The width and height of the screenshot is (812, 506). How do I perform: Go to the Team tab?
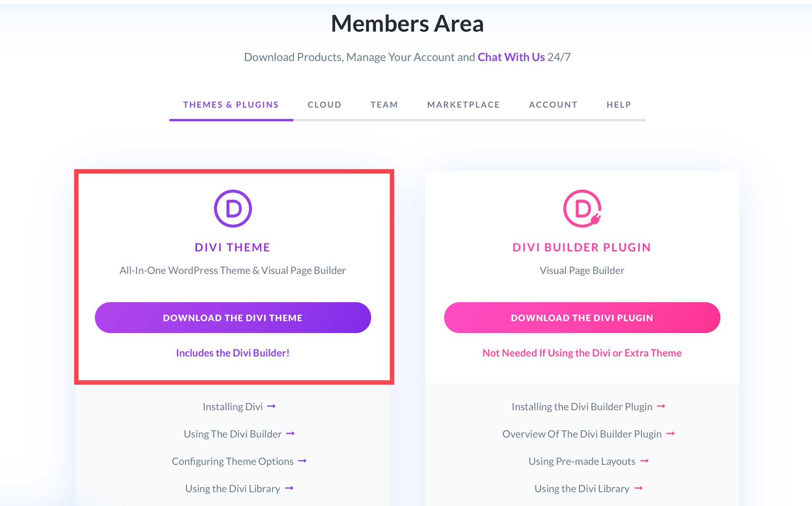click(384, 105)
